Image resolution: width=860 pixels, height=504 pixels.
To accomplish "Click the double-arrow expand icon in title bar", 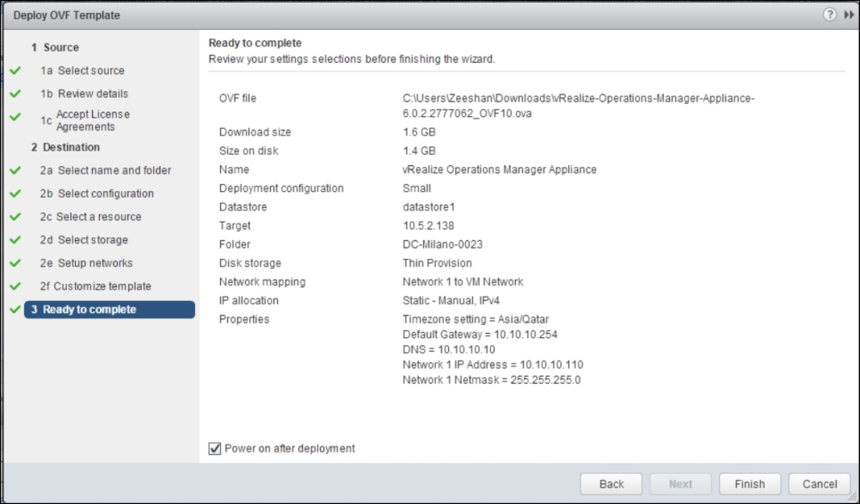I will 849,15.
